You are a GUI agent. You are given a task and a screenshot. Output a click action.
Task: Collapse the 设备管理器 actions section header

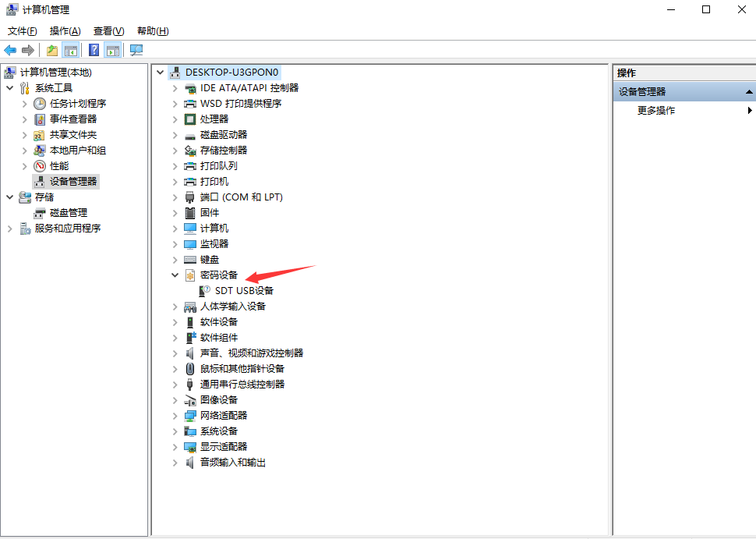[x=749, y=92]
